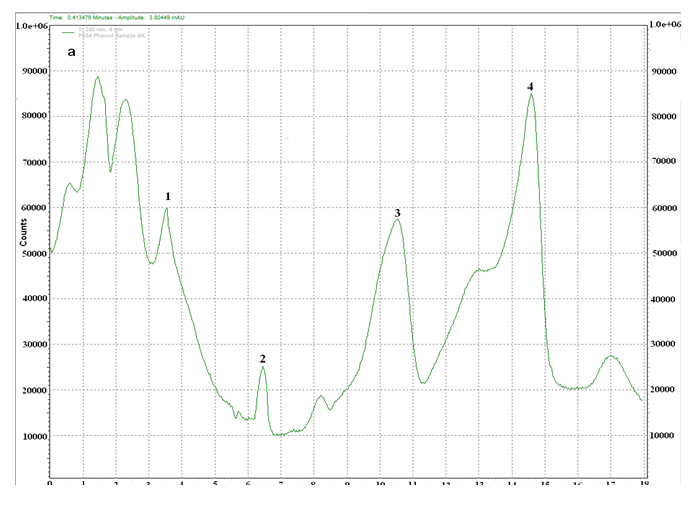Click the 5 minute x-axis tick
Viewport: 695px width, 508px height.
(x=215, y=485)
